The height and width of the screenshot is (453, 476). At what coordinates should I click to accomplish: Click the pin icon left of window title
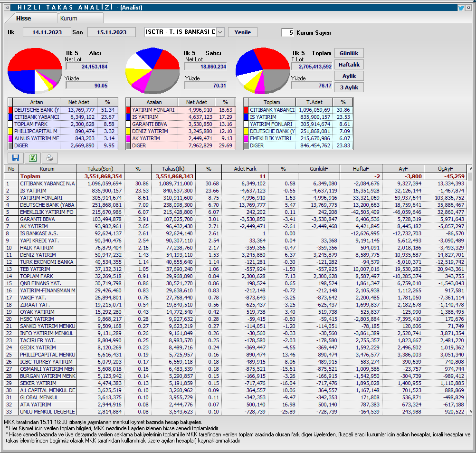pos(7,7)
